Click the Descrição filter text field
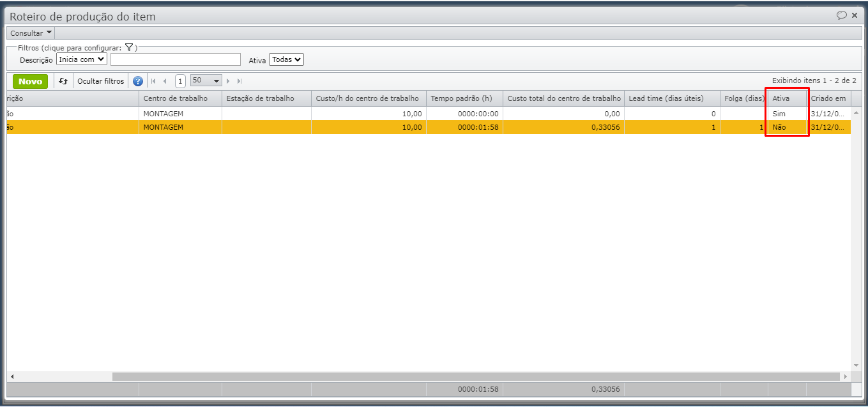The height and width of the screenshot is (407, 868). [176, 59]
